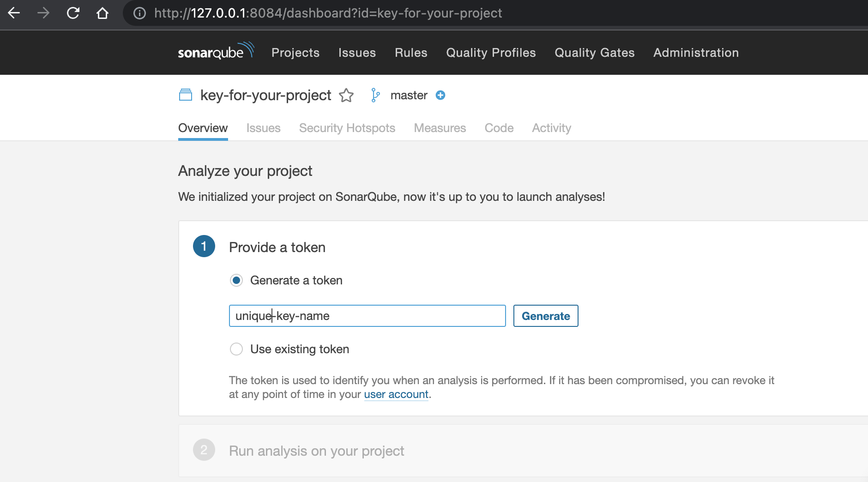Viewport: 868px width, 482px height.
Task: Expand the Run analysis on your project step
Action: (x=316, y=451)
